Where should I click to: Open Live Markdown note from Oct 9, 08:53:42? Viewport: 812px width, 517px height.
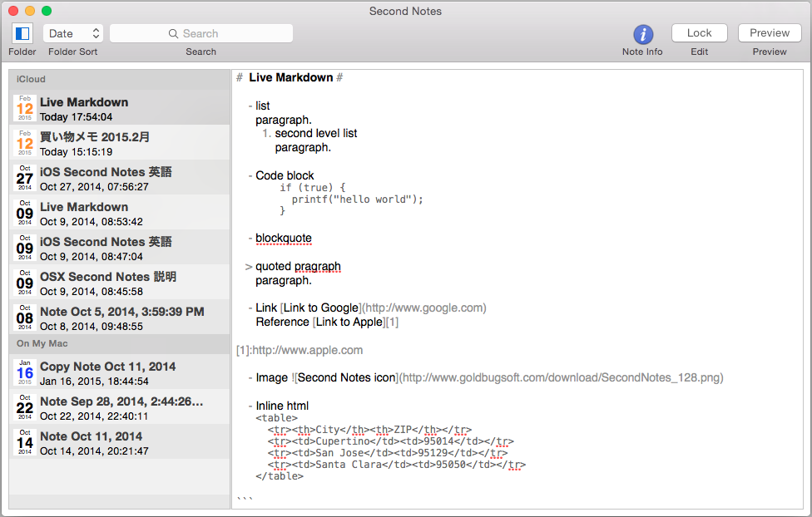[120, 213]
